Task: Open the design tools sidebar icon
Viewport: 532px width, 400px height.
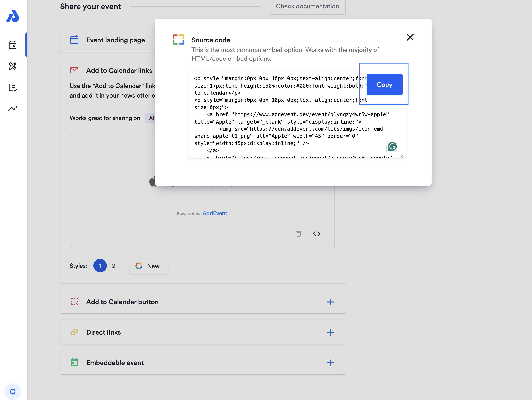Action: point(13,66)
